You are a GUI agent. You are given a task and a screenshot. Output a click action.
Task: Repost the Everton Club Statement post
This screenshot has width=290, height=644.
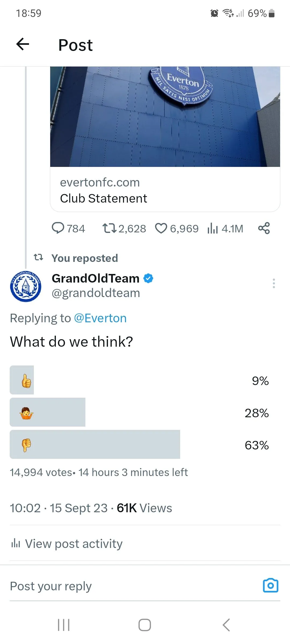tap(109, 228)
